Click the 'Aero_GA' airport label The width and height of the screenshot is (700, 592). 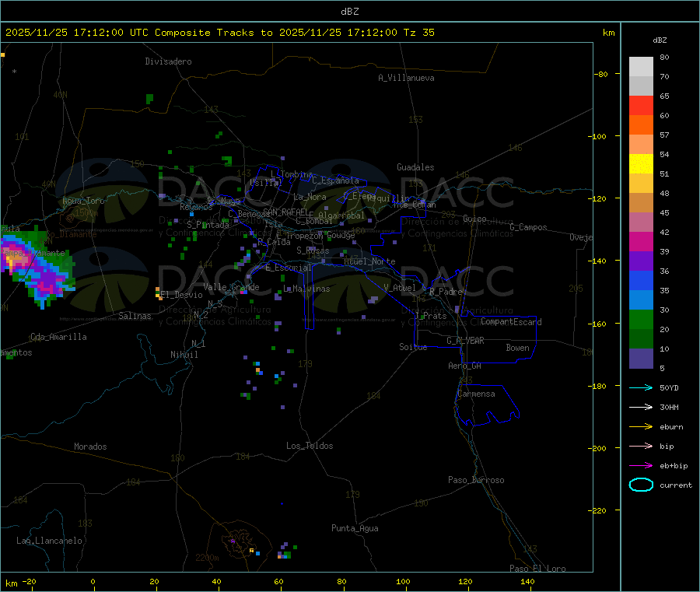[464, 366]
